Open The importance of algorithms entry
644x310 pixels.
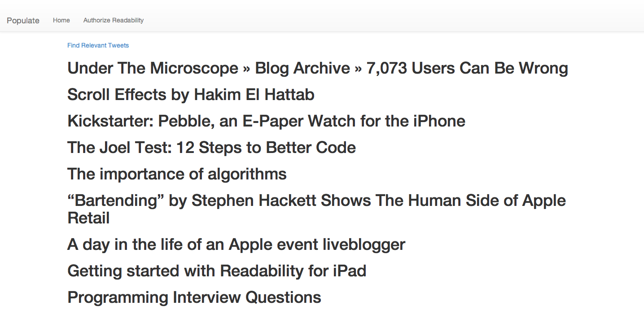coord(177,174)
